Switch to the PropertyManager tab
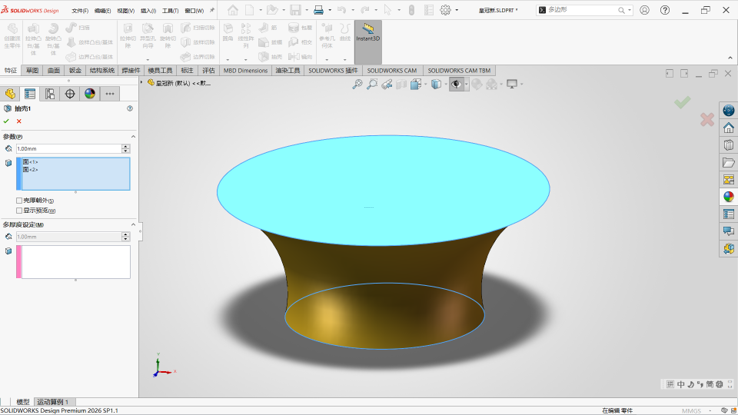The image size is (738, 415). [30, 94]
